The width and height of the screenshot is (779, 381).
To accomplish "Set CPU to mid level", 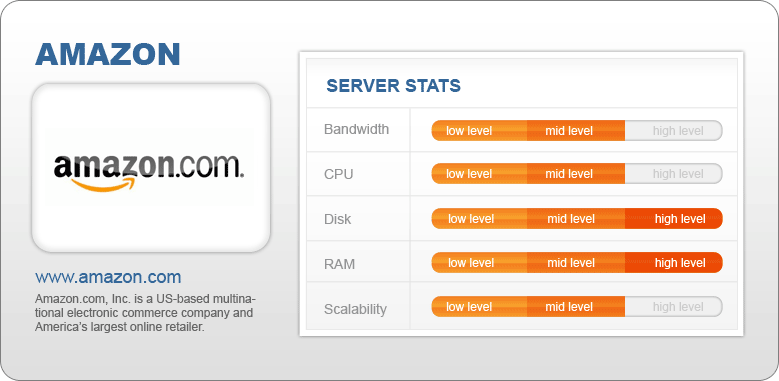I will pos(576,174).
